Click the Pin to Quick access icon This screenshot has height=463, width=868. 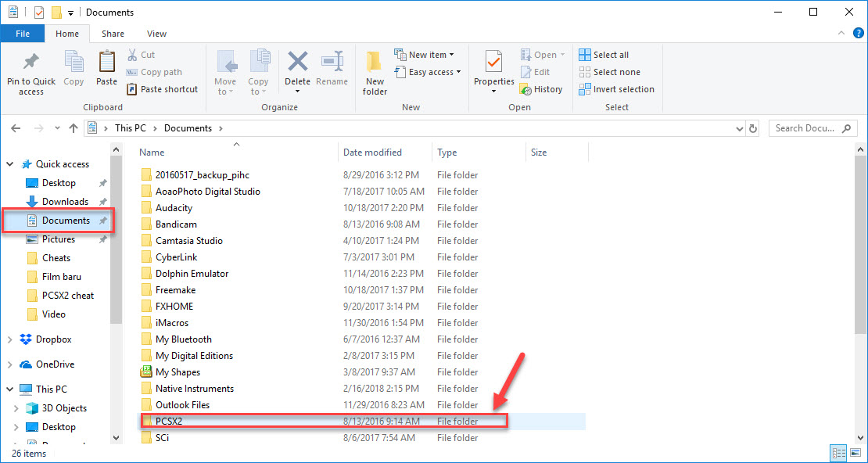coord(31,62)
